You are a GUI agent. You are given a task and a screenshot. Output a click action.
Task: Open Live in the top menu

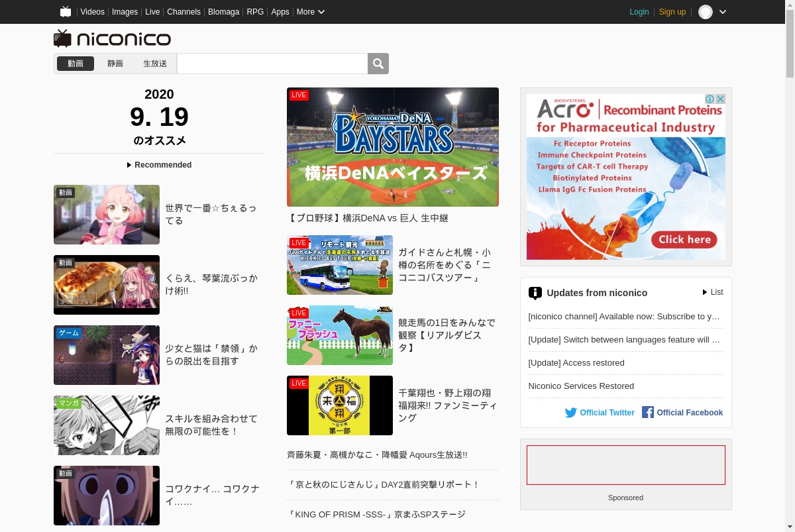(x=152, y=12)
